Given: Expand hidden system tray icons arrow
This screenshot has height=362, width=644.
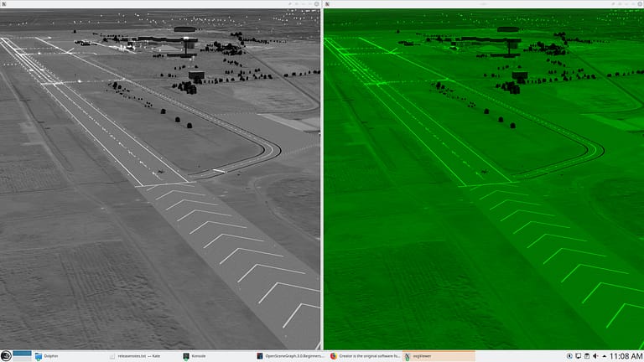Looking at the screenshot, I should 604,356.
